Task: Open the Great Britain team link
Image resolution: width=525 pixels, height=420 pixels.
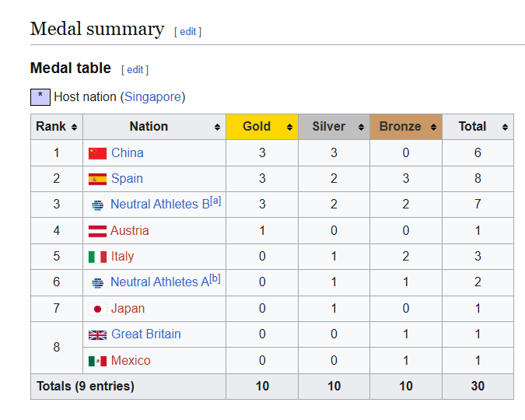Action: [x=146, y=334]
